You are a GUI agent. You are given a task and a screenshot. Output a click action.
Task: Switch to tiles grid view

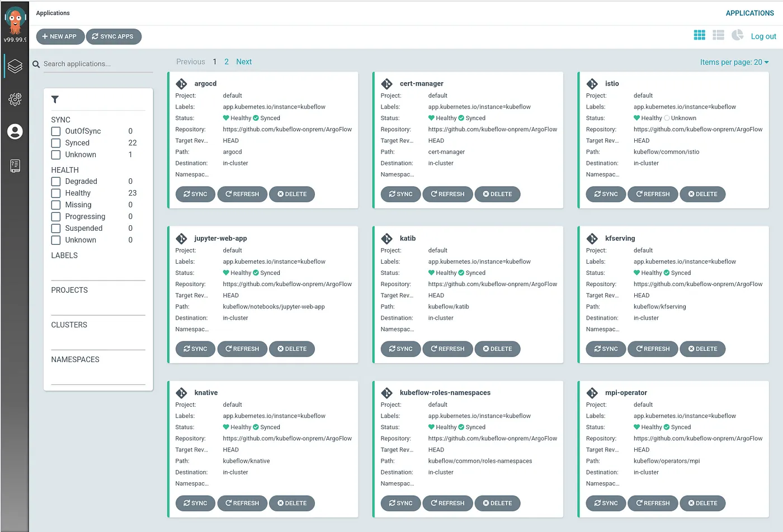pyautogui.click(x=700, y=35)
